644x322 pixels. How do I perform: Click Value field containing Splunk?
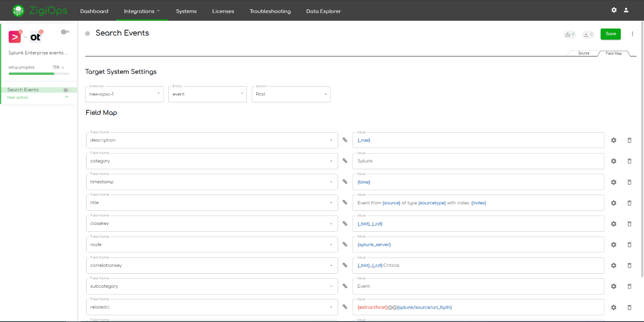(479, 161)
